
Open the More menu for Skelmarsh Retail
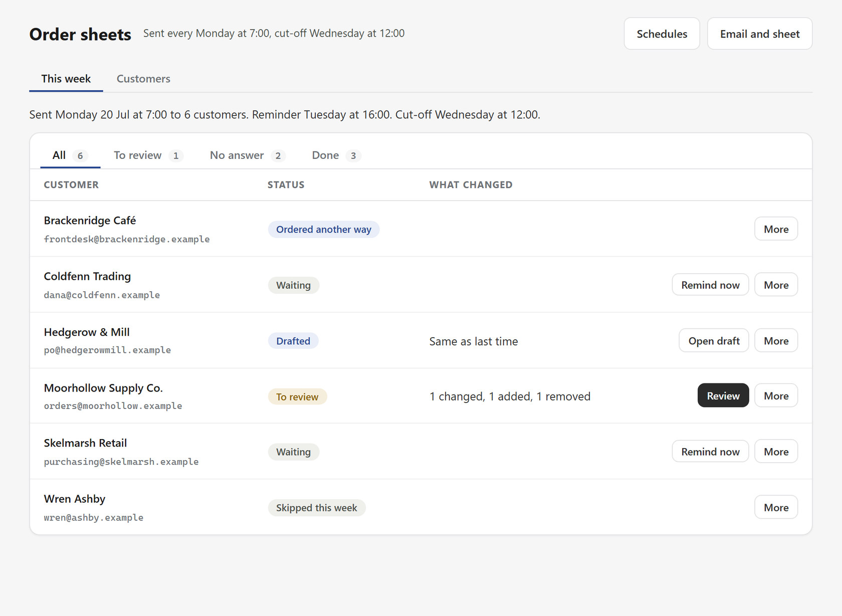tap(776, 452)
